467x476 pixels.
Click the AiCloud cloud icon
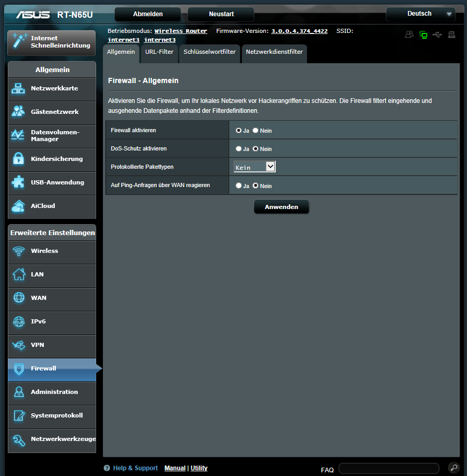click(18, 206)
